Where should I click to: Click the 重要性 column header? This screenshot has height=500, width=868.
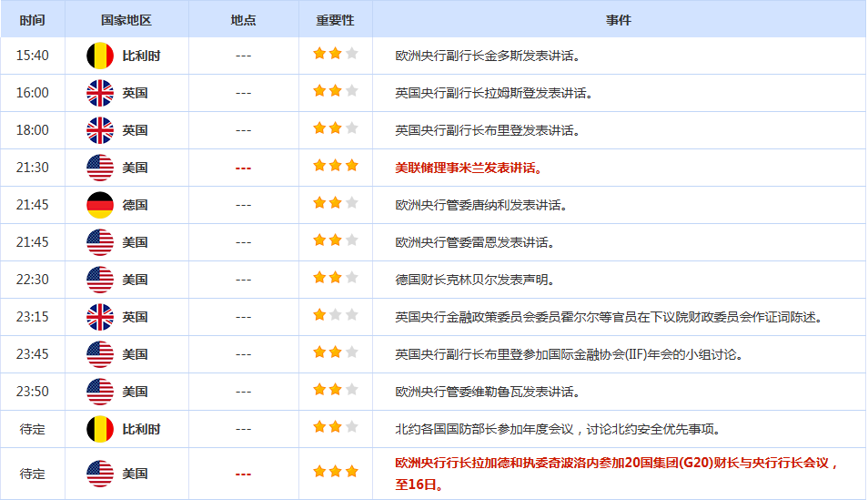[x=335, y=20]
